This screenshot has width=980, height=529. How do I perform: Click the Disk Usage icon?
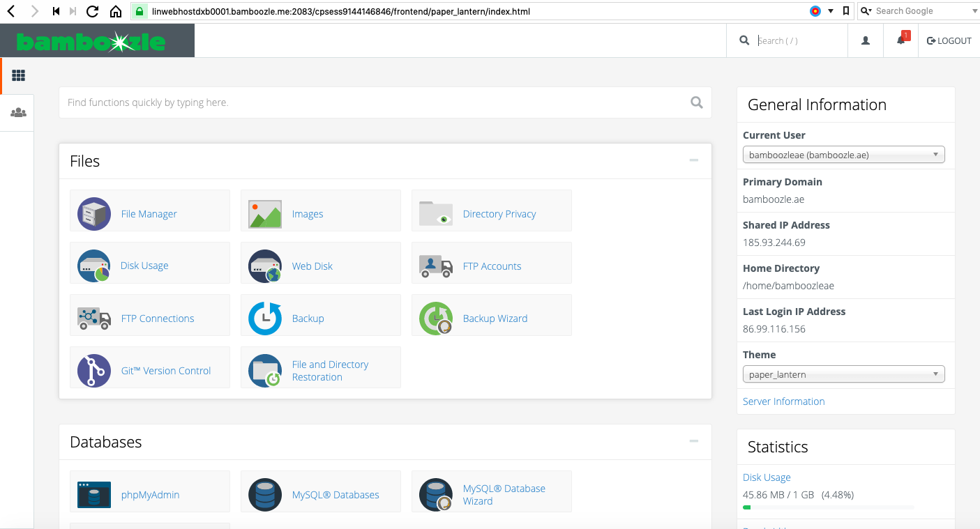[x=93, y=266]
